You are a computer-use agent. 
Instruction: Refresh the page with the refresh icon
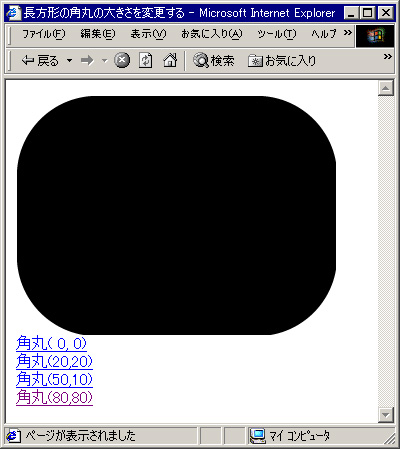point(145,61)
